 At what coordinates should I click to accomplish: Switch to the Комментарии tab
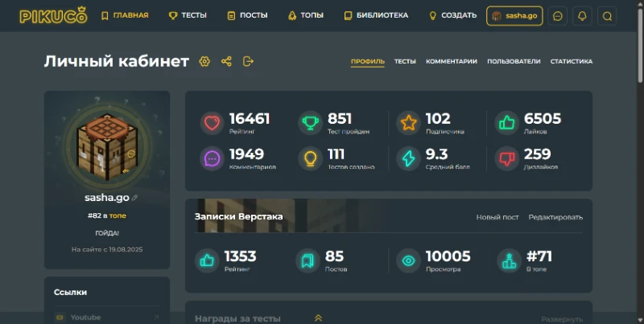[452, 62]
